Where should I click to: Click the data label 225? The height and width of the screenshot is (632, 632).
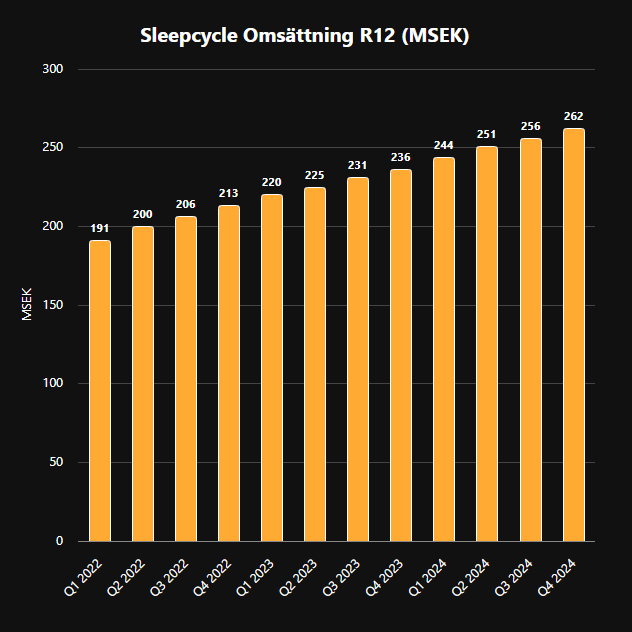pos(315,175)
